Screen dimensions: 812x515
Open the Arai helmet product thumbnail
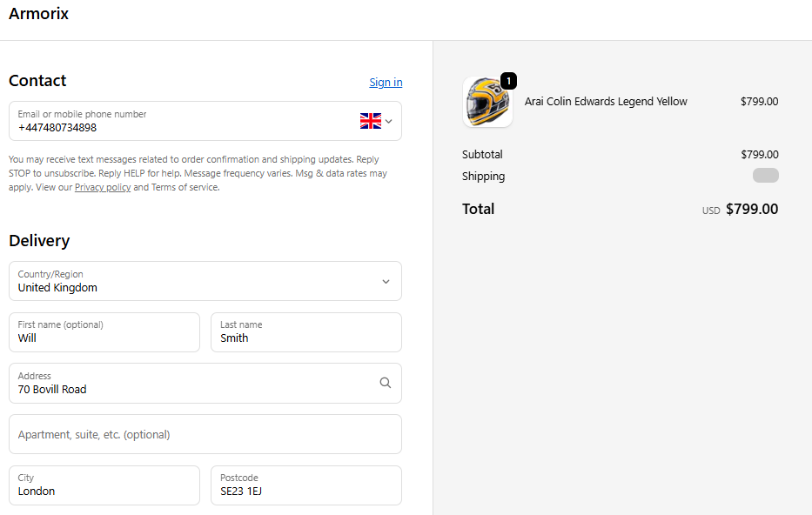point(487,103)
